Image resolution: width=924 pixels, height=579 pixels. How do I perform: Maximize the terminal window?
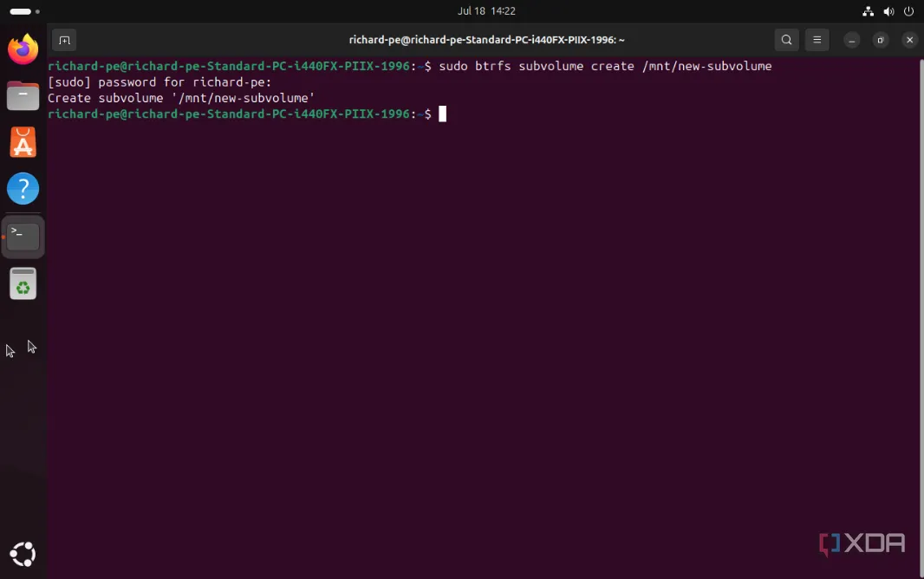(x=881, y=40)
